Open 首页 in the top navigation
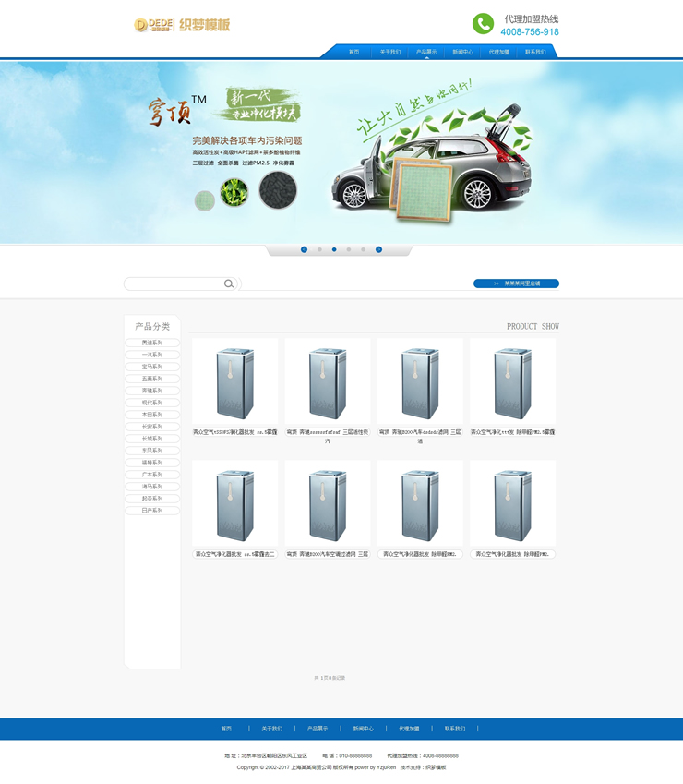The width and height of the screenshot is (683, 784). point(353,52)
